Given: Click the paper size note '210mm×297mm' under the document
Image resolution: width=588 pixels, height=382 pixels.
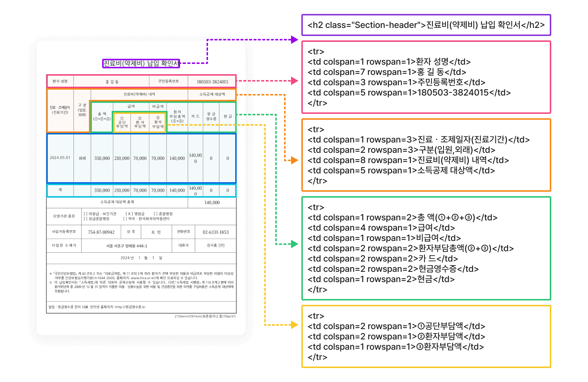Looking at the screenshot, I should click(x=205, y=316).
